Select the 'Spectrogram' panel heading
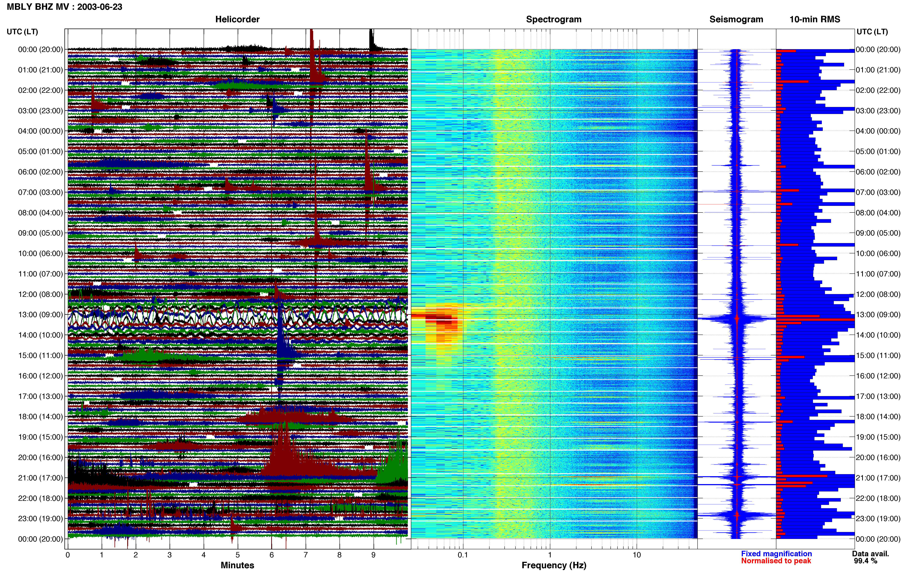 coord(554,20)
